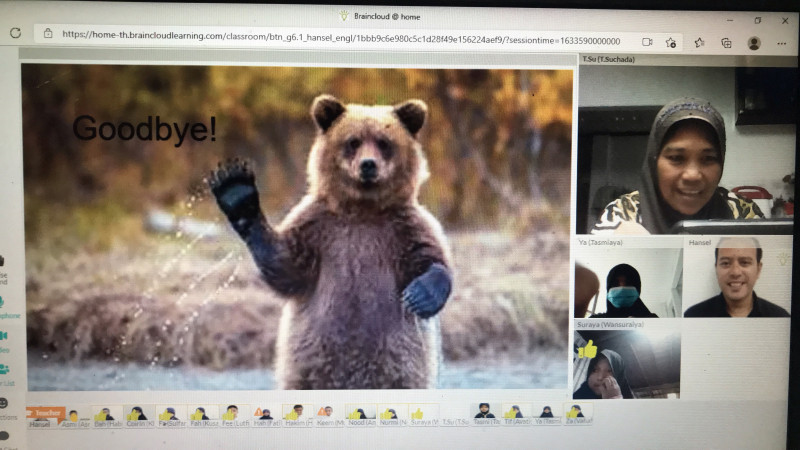Open the browser collections icon
800x450 pixels.
[x=726, y=43]
